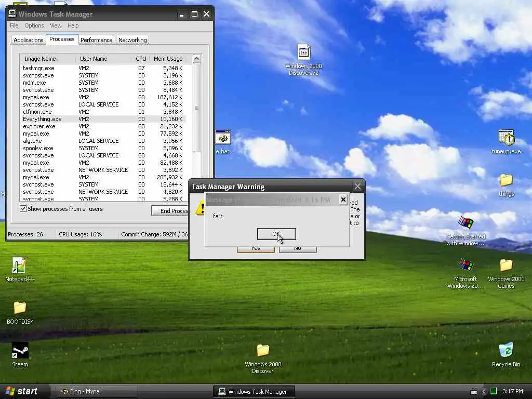Click OK in the fart message box
Screen dimensions: 532x399
(x=276, y=234)
